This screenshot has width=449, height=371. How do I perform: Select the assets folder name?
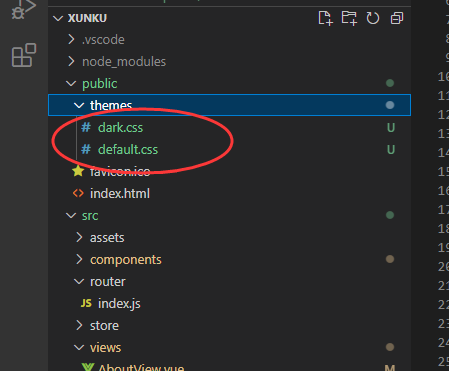click(x=107, y=238)
